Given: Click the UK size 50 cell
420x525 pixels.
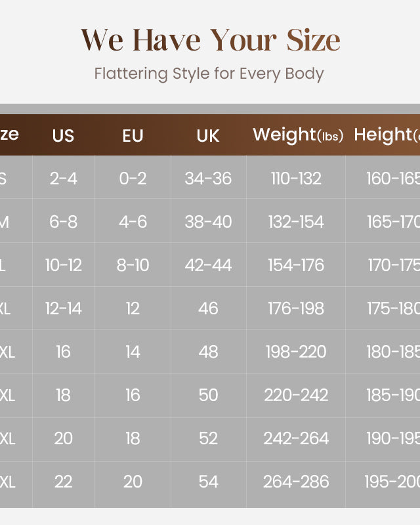Looking at the screenshot, I should click(208, 395).
